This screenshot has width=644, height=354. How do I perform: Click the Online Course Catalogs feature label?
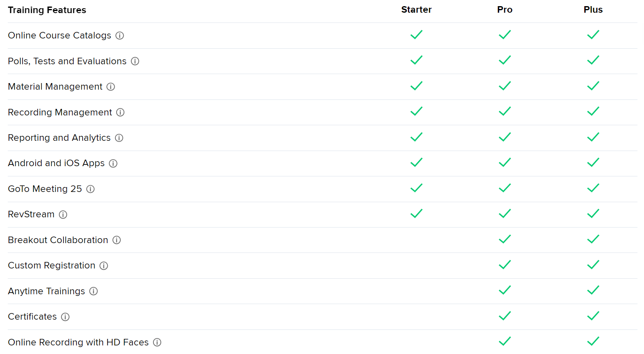59,36
